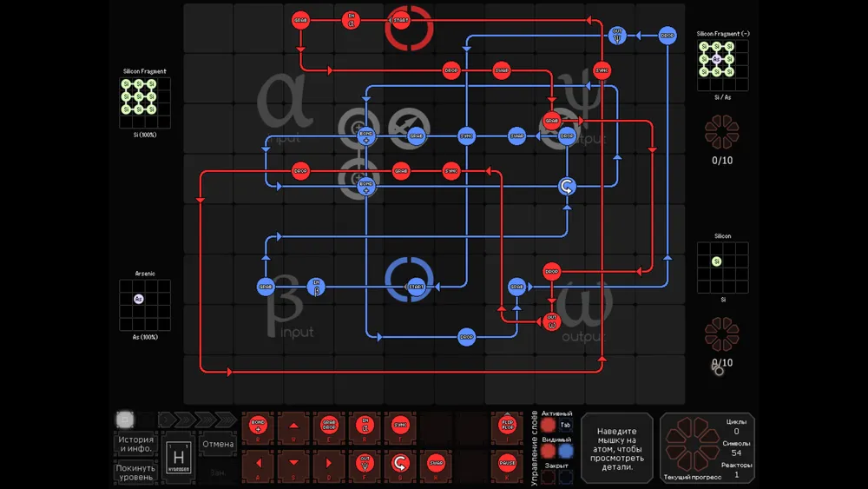Click Текущий прогресс dial

(692, 444)
